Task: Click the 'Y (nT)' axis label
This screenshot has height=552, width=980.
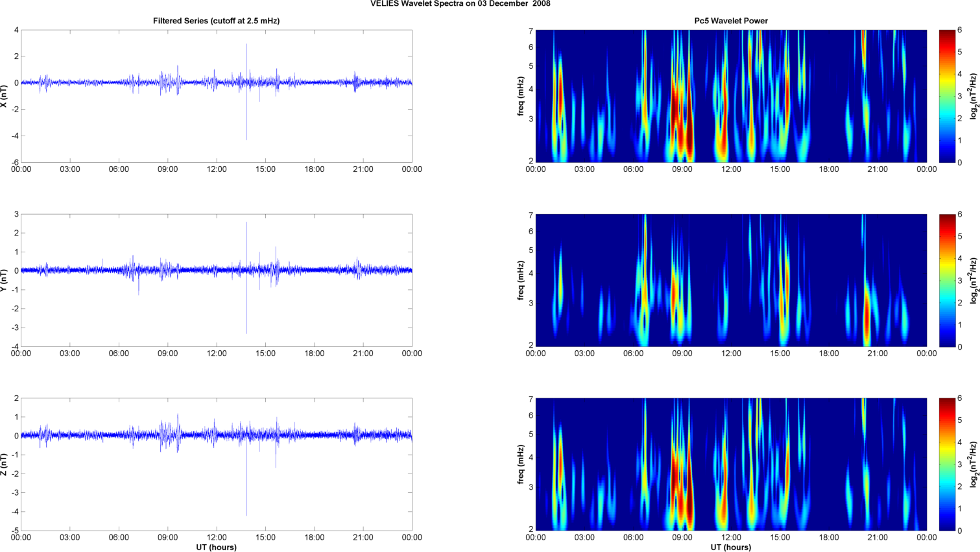Action: click(5, 280)
